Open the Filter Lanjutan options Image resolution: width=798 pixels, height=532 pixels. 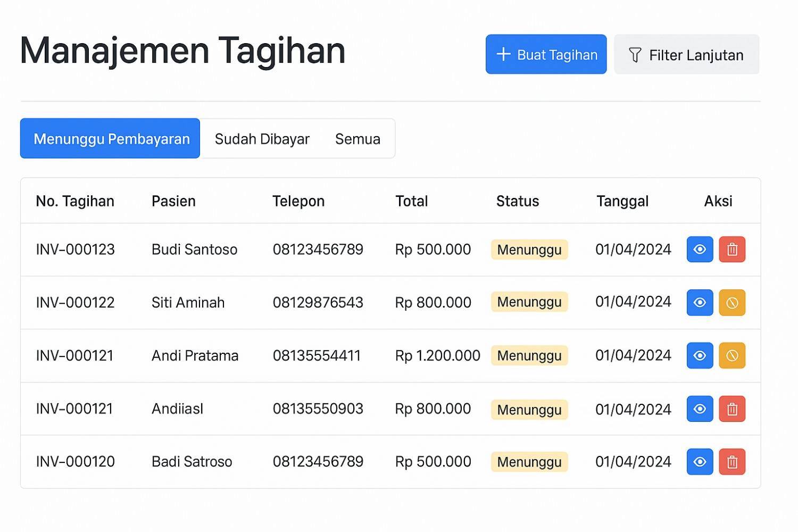[x=686, y=54]
